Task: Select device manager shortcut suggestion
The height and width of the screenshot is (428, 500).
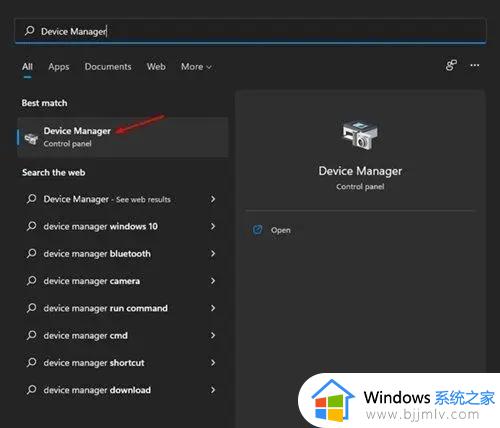Action: pos(123,363)
